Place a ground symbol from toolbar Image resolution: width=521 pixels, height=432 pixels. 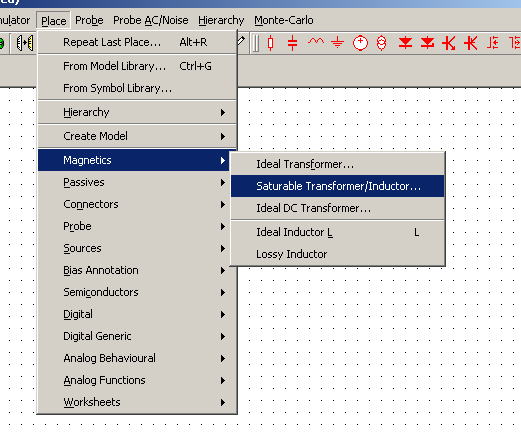[x=337, y=42]
